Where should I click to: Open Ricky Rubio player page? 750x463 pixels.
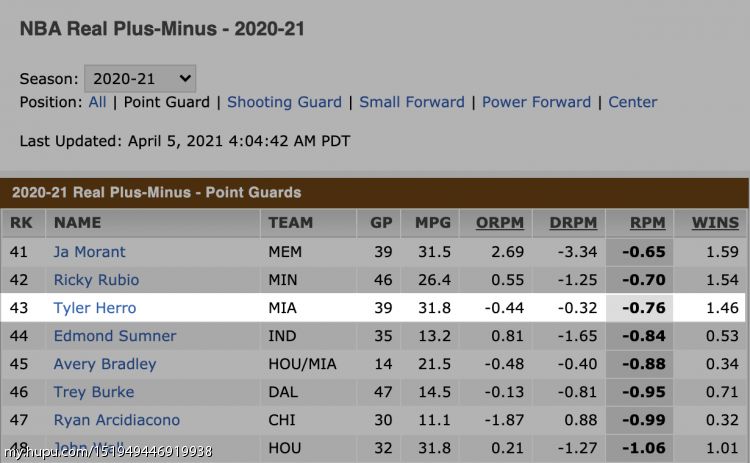[96, 280]
